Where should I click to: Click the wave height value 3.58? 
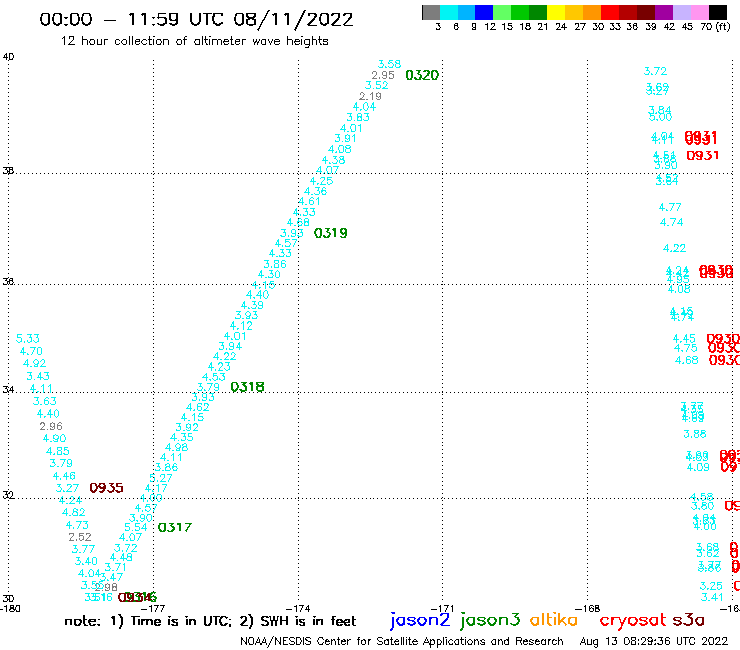(389, 64)
